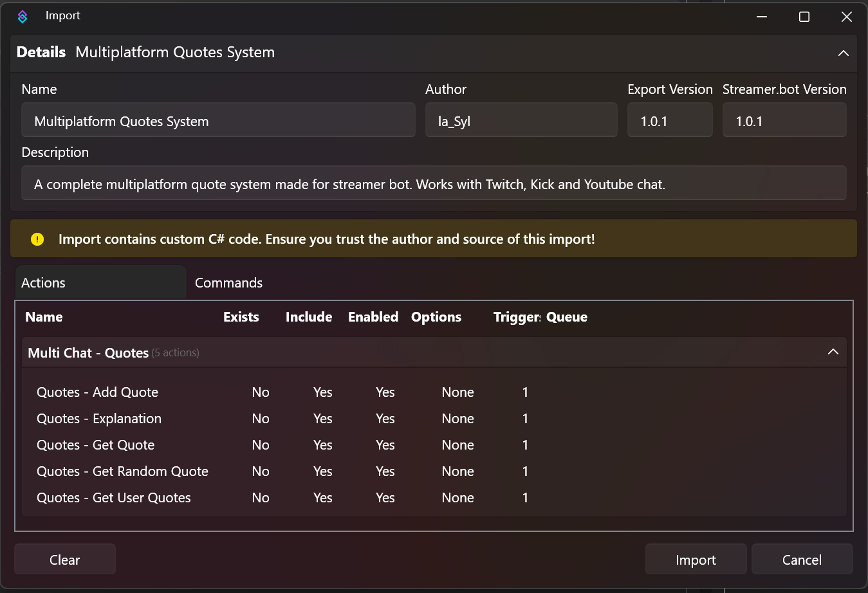Click the Clear button

[x=64, y=559]
